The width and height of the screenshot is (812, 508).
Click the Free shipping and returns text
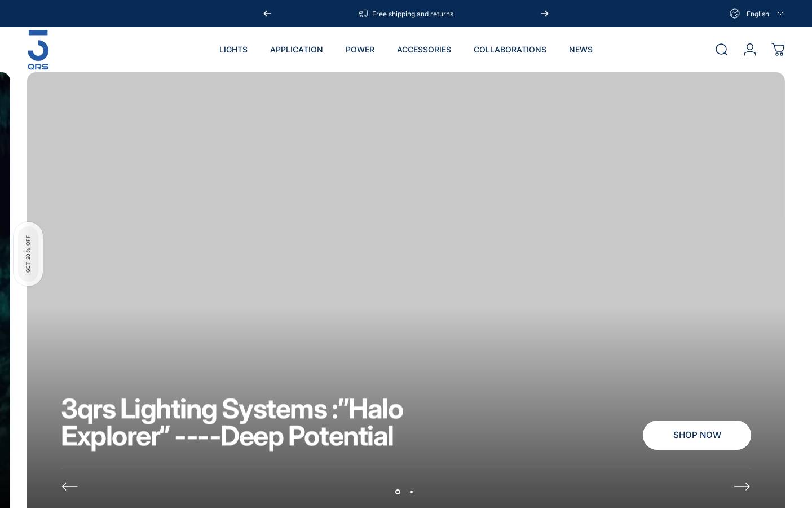[413, 14]
